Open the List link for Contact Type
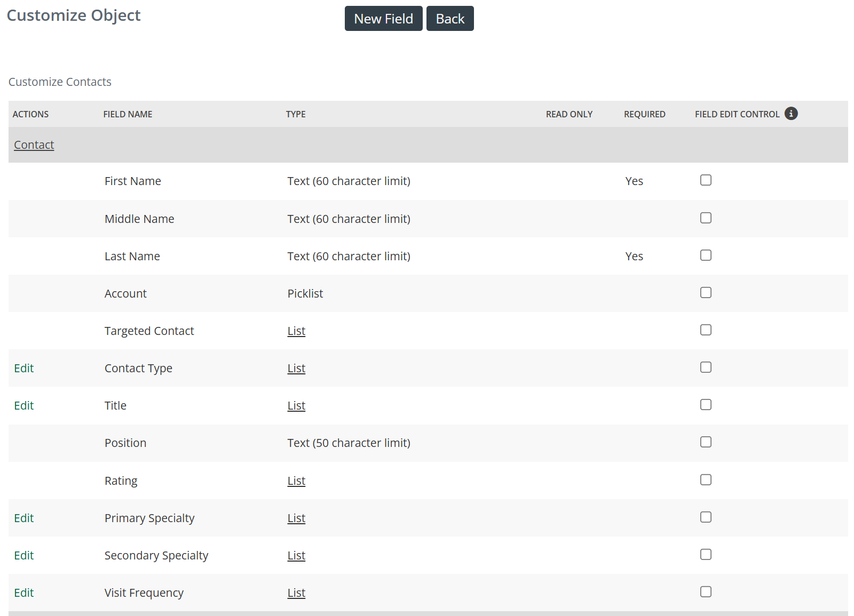854x616 pixels. coord(296,368)
